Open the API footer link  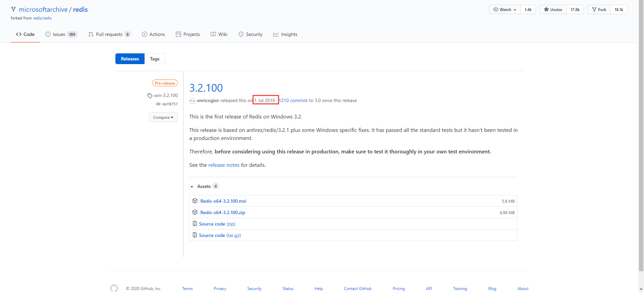429,289
